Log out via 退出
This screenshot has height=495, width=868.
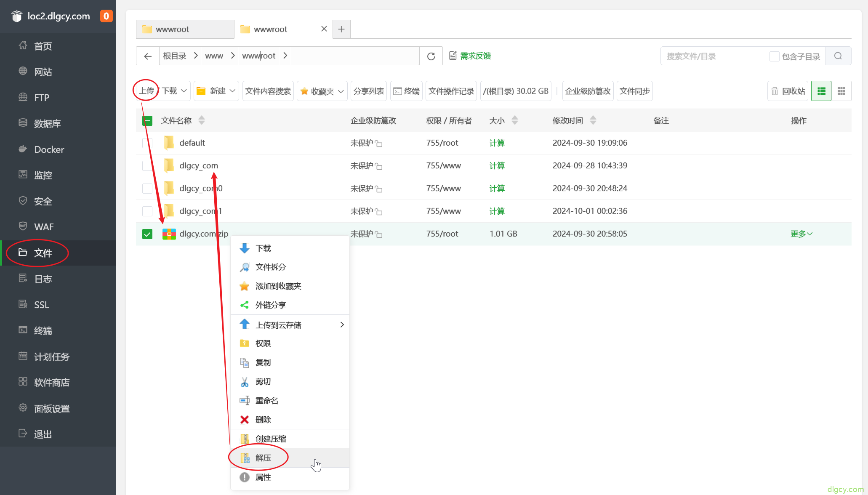[x=58, y=434]
